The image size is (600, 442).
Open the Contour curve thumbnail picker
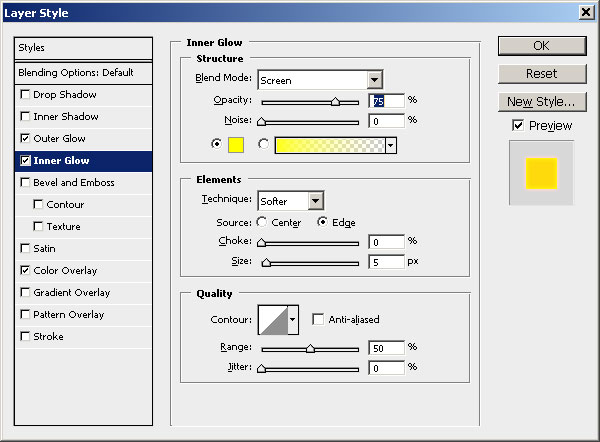point(273,320)
